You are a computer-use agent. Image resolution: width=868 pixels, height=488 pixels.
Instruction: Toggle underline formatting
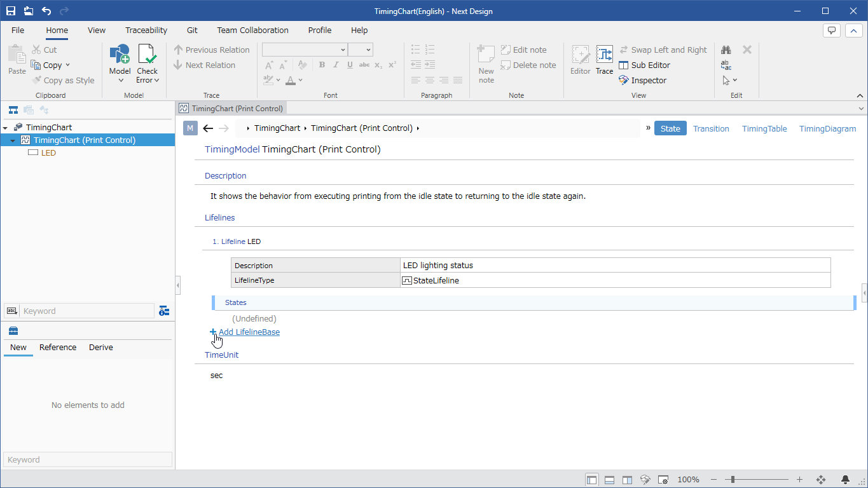pos(350,65)
